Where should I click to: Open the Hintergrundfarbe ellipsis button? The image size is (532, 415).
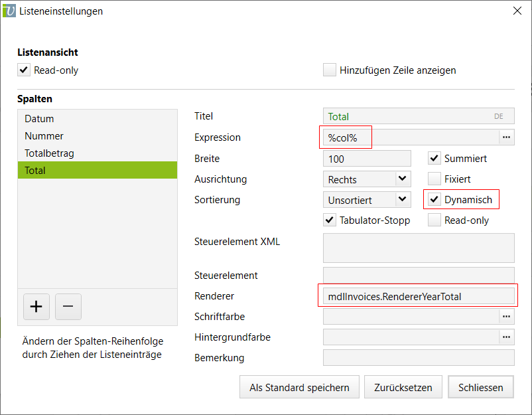[x=507, y=337]
